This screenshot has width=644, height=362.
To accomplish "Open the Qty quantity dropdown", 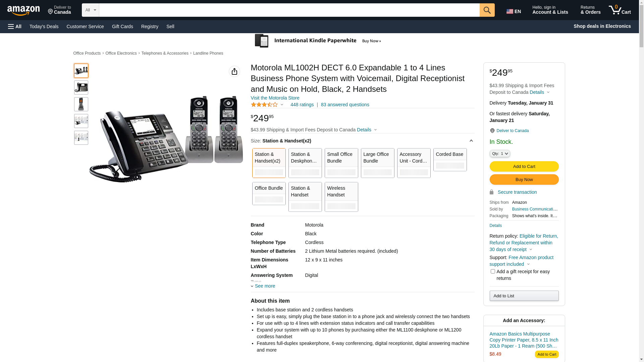I will tap(499, 154).
